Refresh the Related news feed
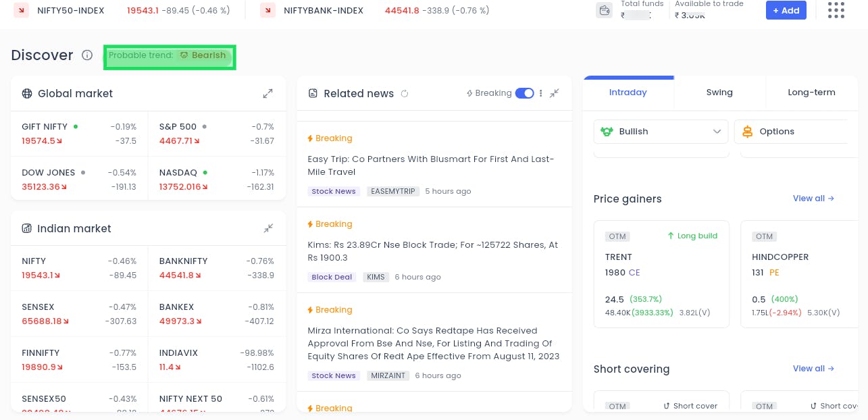 pyautogui.click(x=405, y=94)
